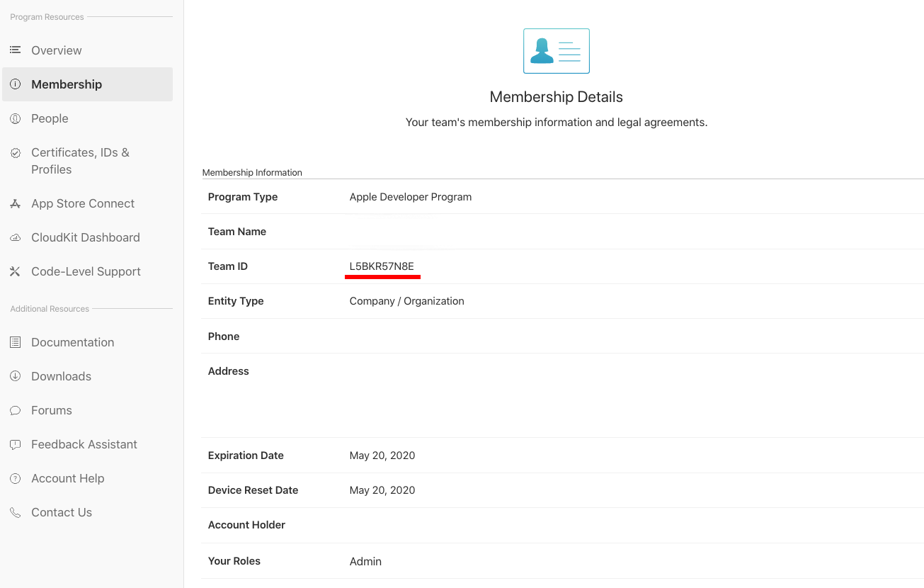Viewport: 924px width, 588px height.
Task: Open Code-Level Support
Action: tap(86, 271)
